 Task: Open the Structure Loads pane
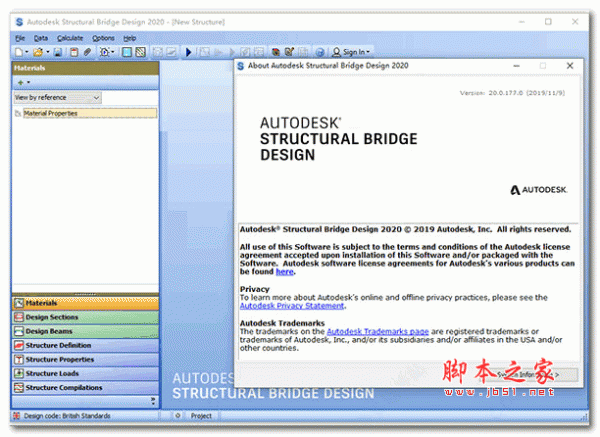tap(85, 373)
